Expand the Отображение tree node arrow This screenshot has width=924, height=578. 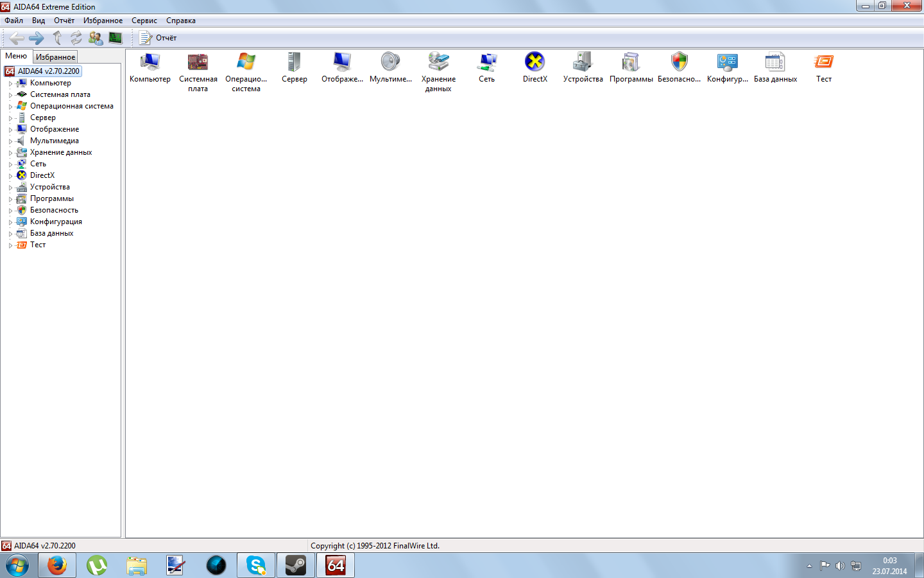pyautogui.click(x=10, y=130)
